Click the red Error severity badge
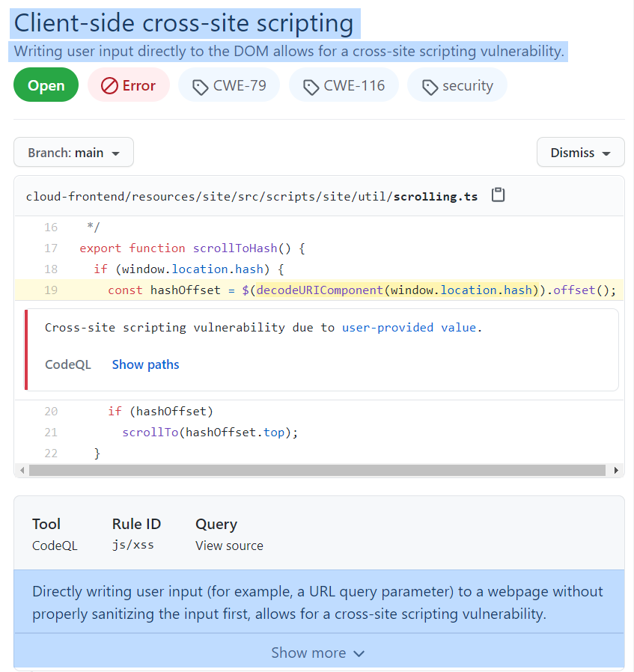This screenshot has height=672, width=634. (x=129, y=85)
